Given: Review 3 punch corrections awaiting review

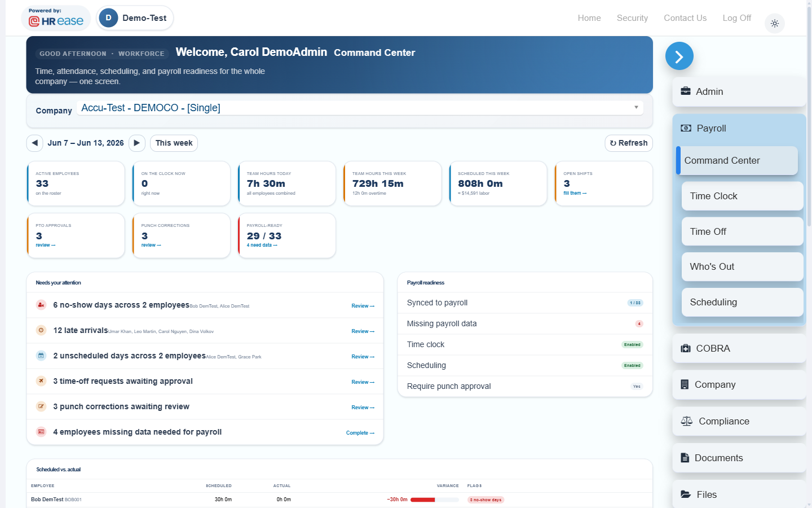Looking at the screenshot, I should pos(363,408).
